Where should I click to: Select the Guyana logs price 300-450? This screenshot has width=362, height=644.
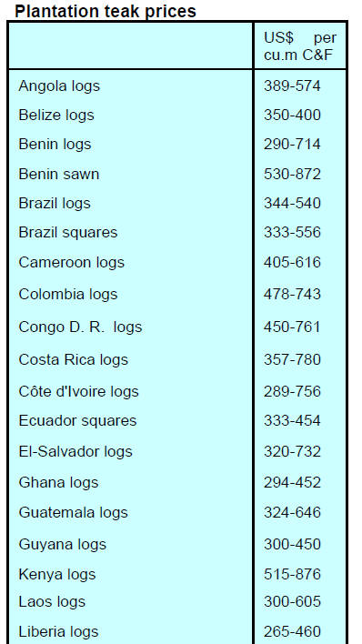click(x=292, y=545)
